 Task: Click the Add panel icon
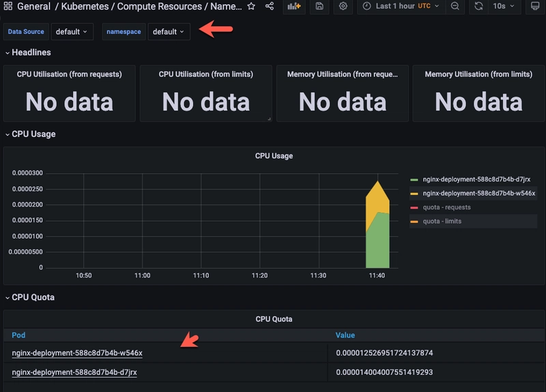(294, 6)
